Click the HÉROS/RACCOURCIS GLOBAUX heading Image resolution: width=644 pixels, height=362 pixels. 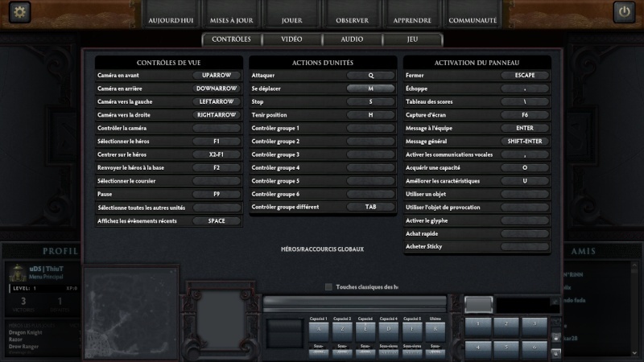point(323,249)
